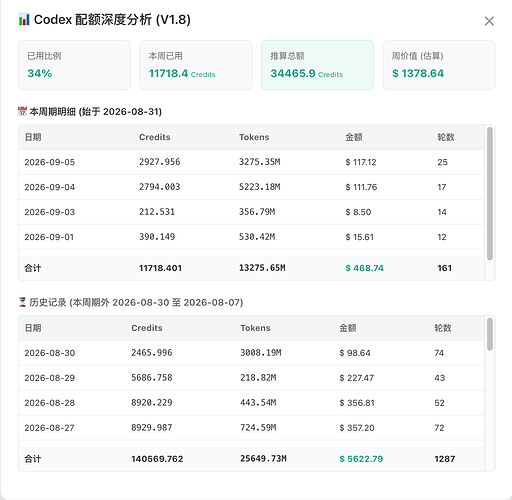The width and height of the screenshot is (512, 500).
Task: Select the amount $ 357.20
Action: click(x=357, y=428)
